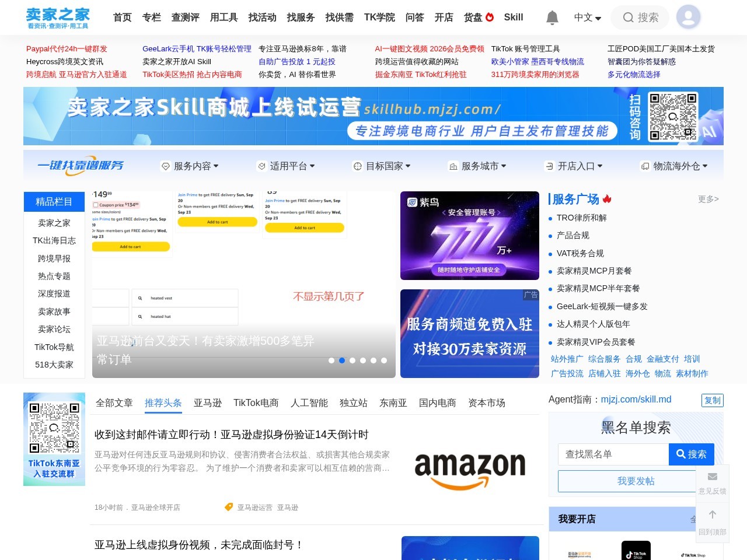Select the last carousel dot indicator
This screenshot has width=747, height=560.
tap(384, 360)
